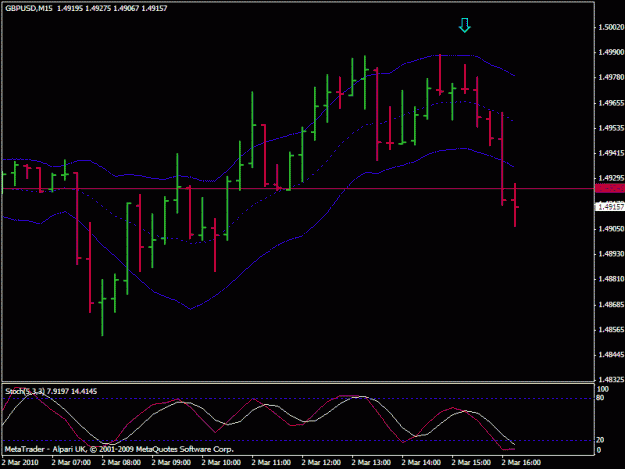Click the GBPUSD,M15 symbol label in the chart header
625x469 pixels.
29,8
